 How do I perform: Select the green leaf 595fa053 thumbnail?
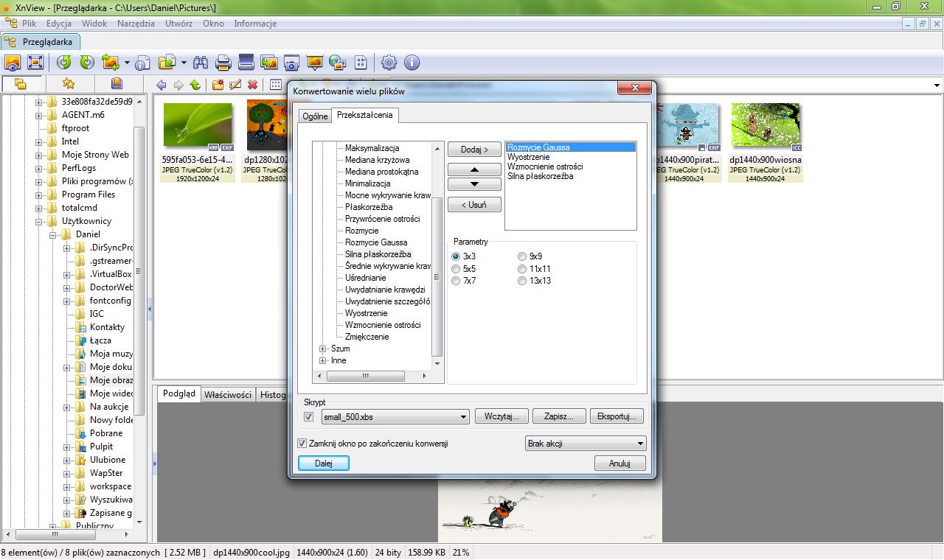[x=198, y=125]
